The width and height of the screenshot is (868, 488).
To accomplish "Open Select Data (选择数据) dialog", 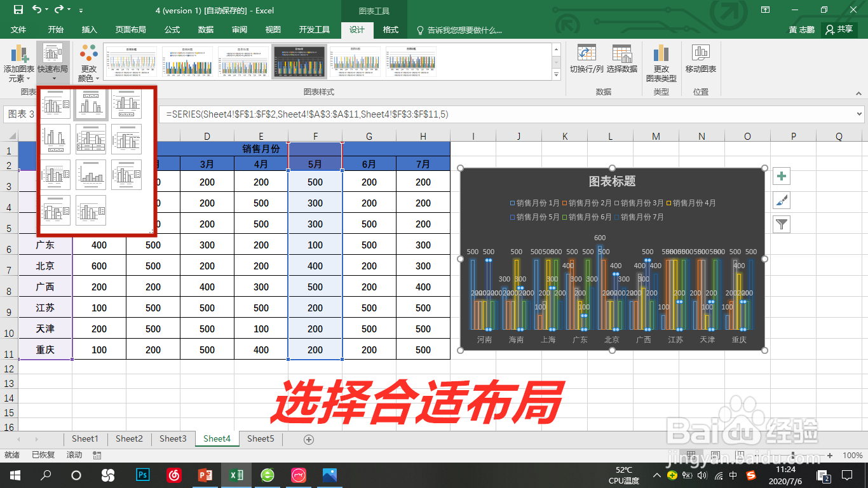I will point(622,59).
